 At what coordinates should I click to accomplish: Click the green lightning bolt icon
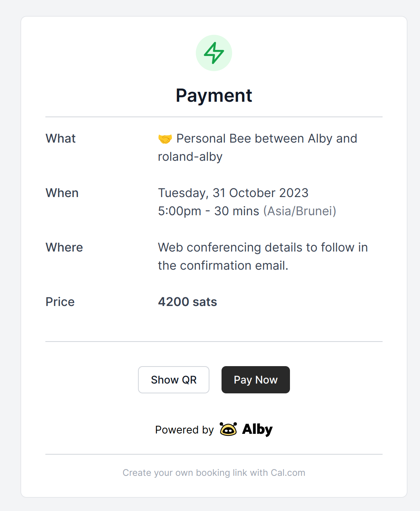click(x=214, y=53)
